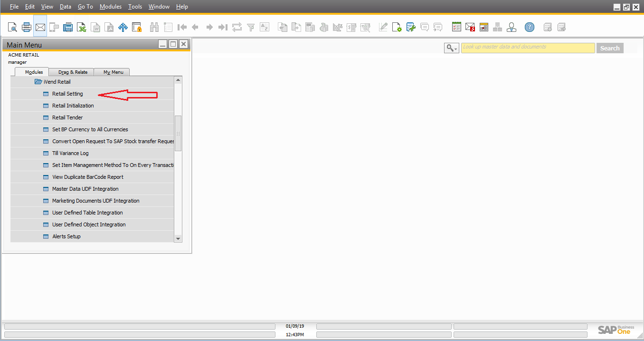Open the Edit menu
This screenshot has width=644, height=341.
coord(30,7)
